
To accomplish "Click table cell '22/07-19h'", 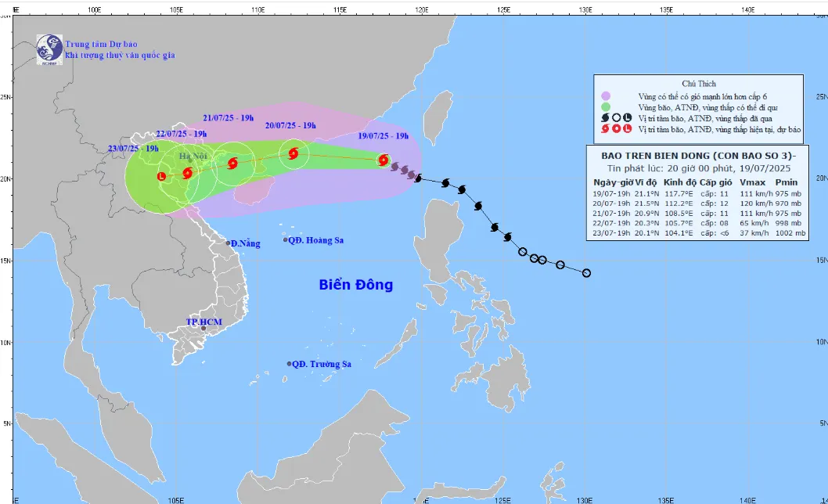I will pos(611,223).
